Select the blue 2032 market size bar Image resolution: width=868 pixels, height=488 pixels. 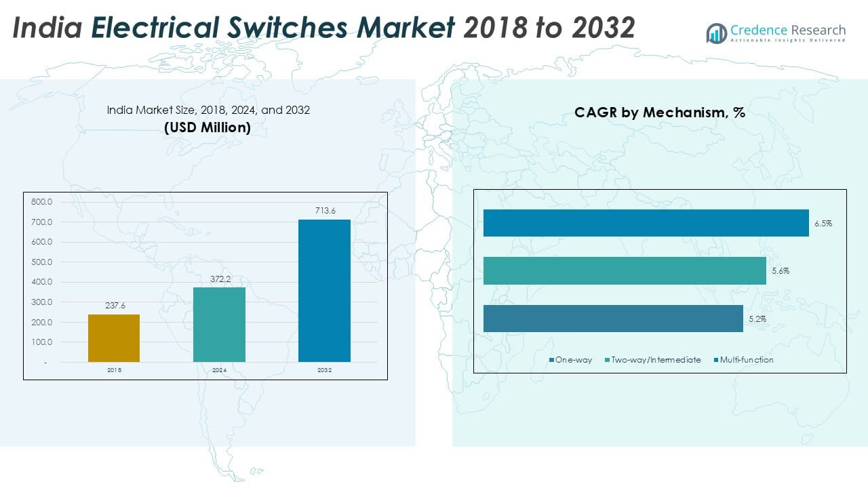coord(325,288)
